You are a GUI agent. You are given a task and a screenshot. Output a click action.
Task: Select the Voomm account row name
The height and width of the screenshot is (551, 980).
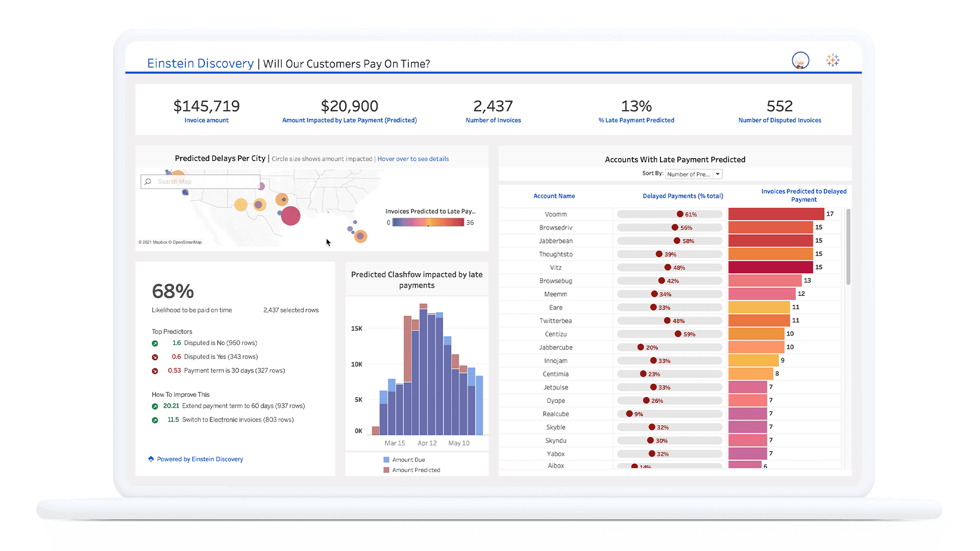556,214
